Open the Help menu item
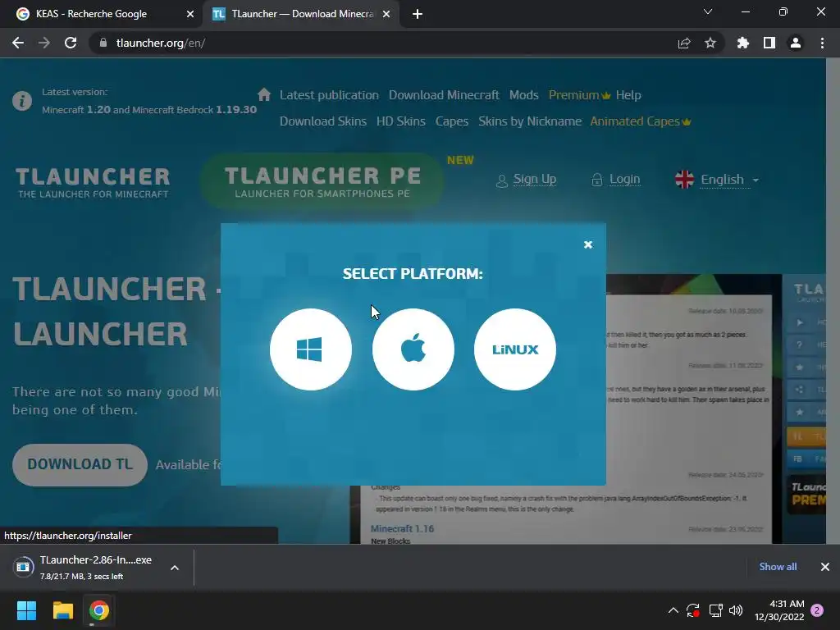Screen dimensions: 840x630 (628, 95)
